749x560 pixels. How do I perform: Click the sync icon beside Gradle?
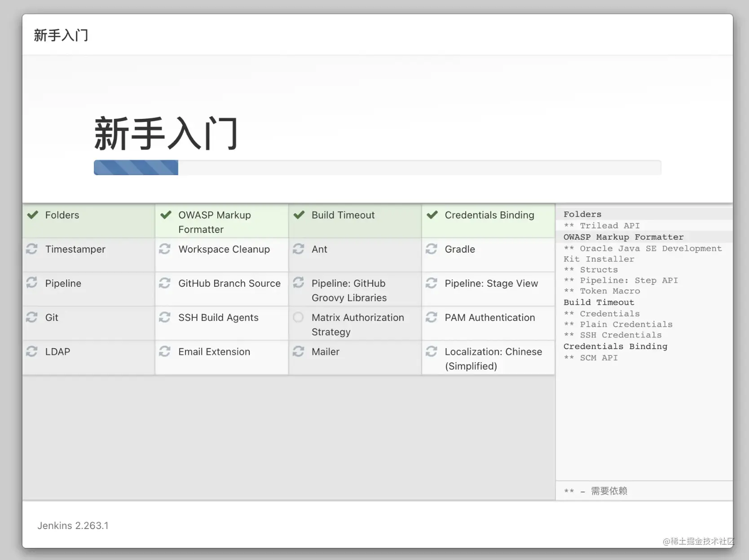click(432, 249)
